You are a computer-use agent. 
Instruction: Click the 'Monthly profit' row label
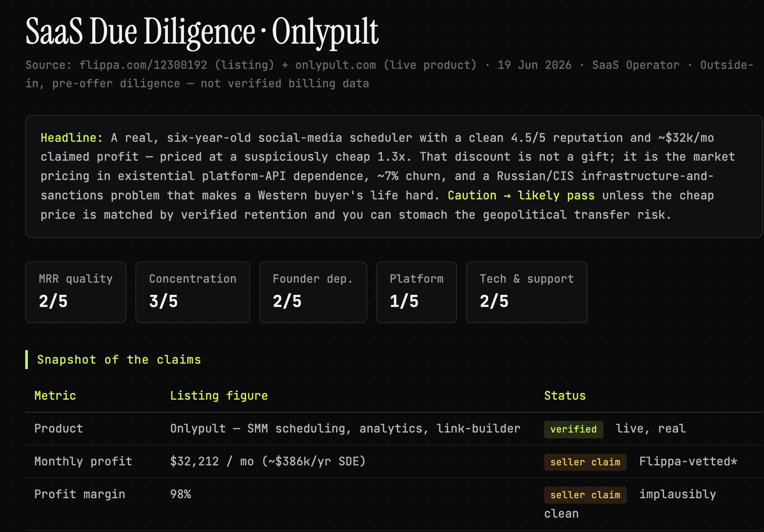tap(83, 461)
